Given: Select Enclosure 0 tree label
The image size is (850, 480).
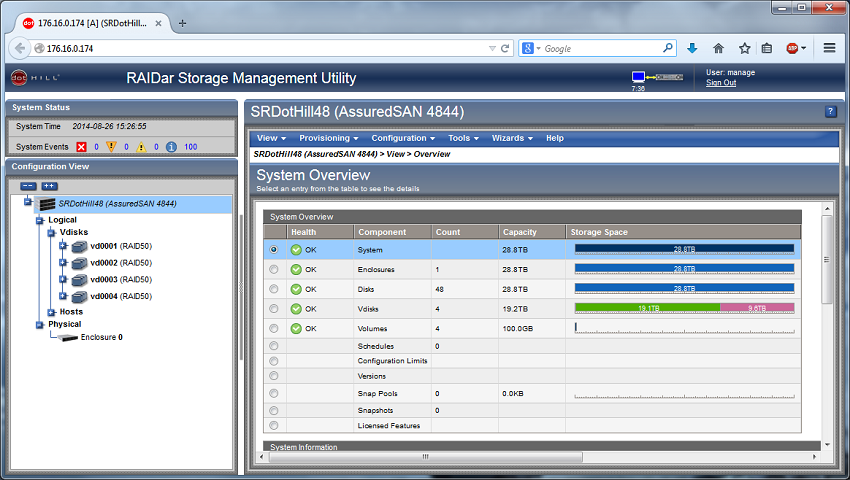Looking at the screenshot, I should [101, 337].
